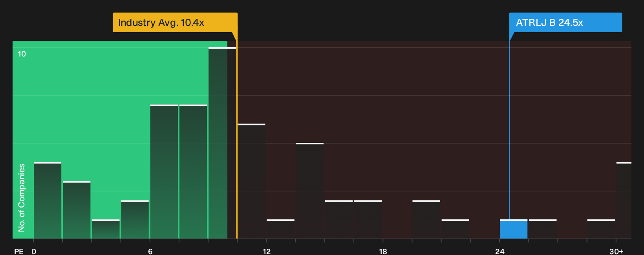This screenshot has width=644, height=255.
Task: Click the PE axis title
Action: [x=19, y=251]
